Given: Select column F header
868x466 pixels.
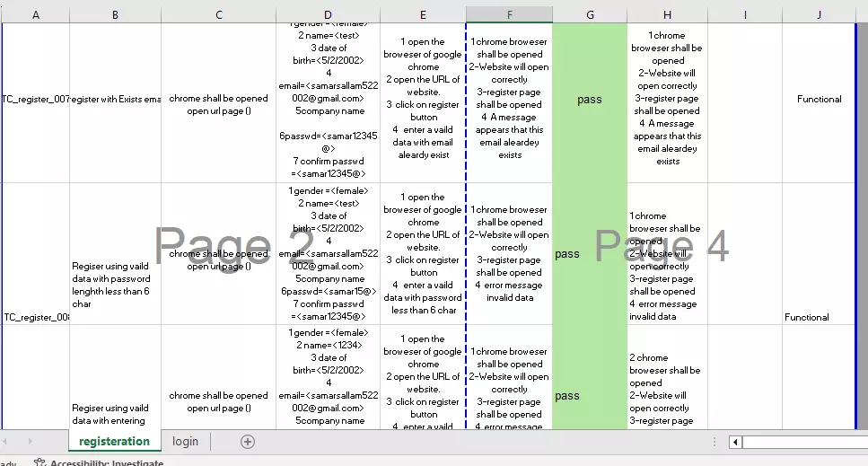Looking at the screenshot, I should coord(509,15).
